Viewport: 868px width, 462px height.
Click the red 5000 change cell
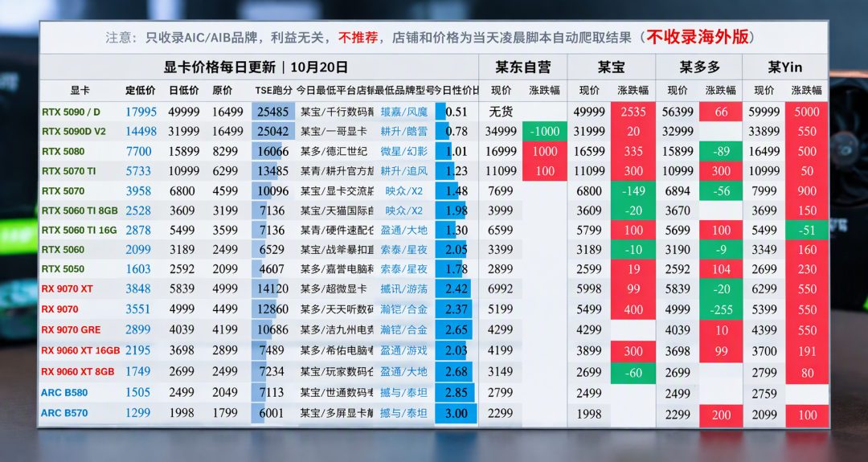coord(807,112)
